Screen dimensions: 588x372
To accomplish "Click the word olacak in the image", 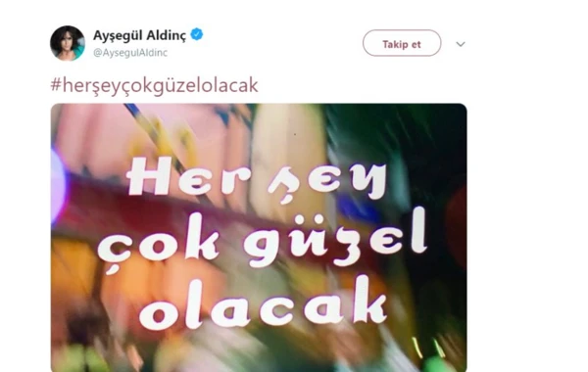I will point(264,302).
